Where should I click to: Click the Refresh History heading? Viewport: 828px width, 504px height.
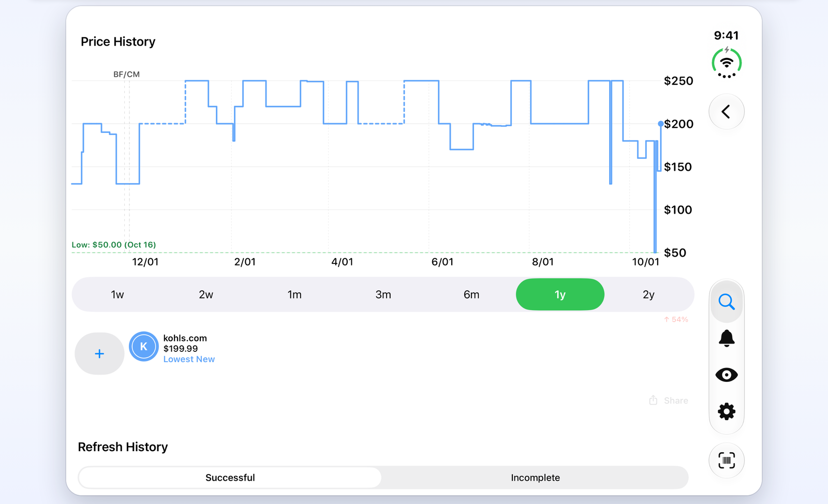123,447
